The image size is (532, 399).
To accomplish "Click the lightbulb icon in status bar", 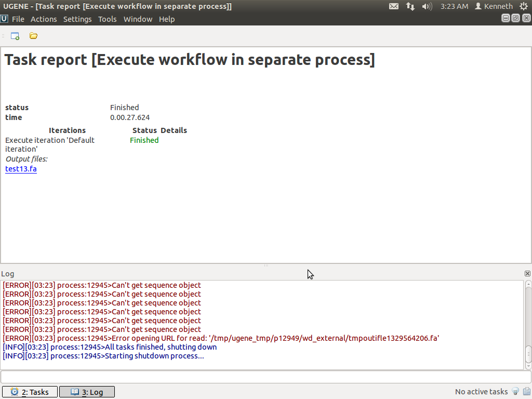I will (515, 392).
